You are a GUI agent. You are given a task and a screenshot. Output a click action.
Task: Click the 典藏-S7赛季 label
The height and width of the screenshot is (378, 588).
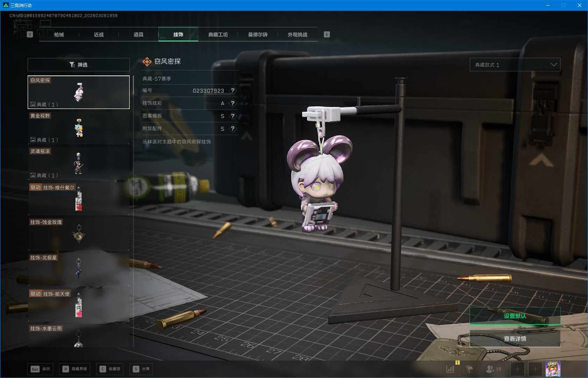157,79
